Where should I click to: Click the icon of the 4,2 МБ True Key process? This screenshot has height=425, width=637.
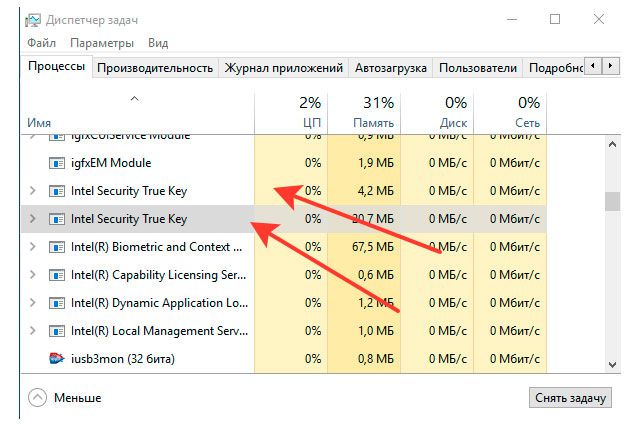click(x=57, y=191)
